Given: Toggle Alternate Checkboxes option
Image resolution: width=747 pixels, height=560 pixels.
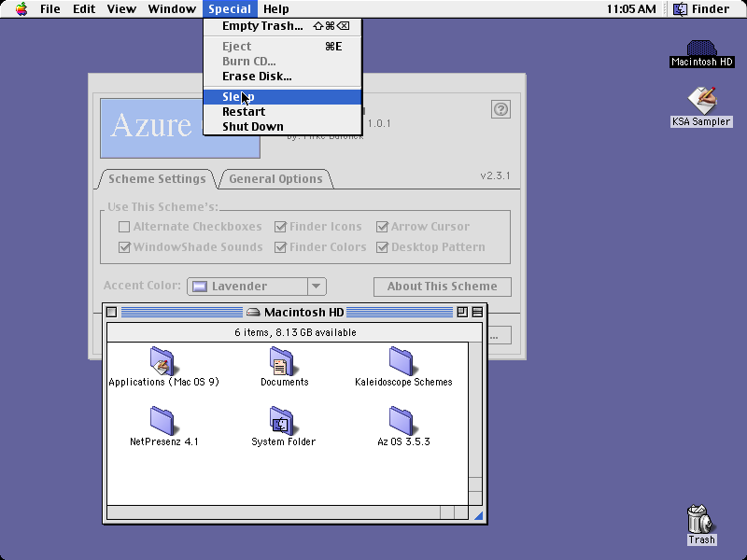Looking at the screenshot, I should tap(124, 227).
